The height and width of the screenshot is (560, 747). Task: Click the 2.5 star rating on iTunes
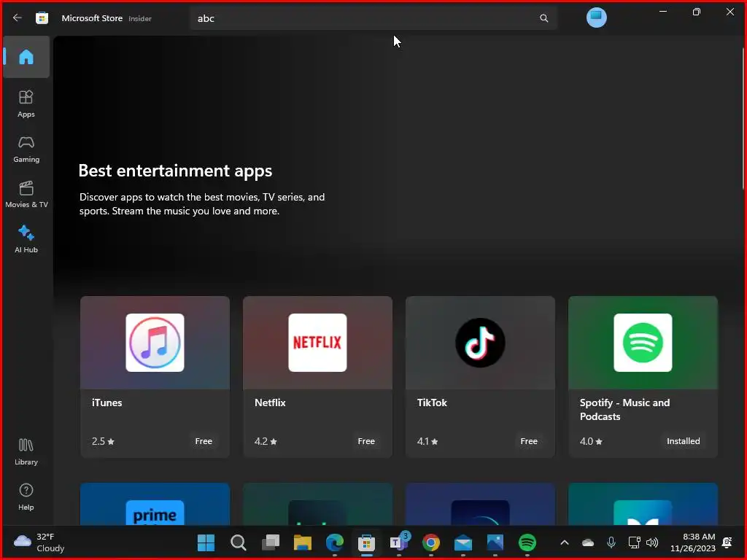(x=103, y=441)
